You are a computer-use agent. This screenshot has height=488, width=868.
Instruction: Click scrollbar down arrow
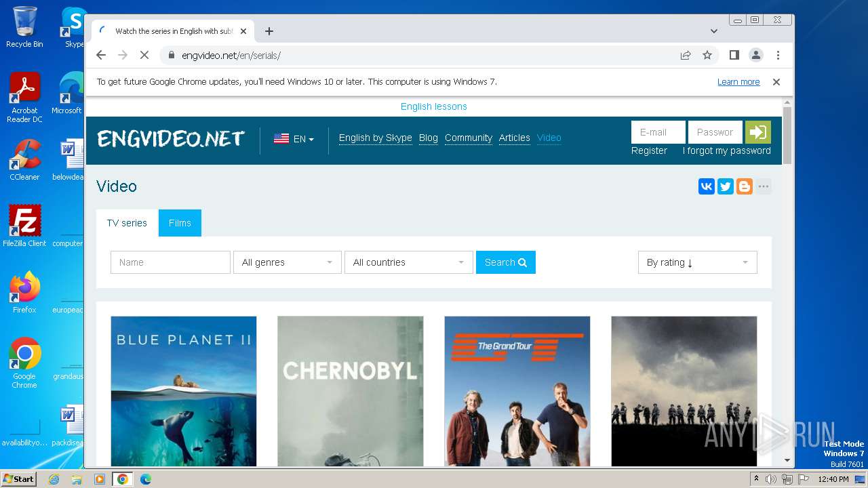tap(787, 460)
